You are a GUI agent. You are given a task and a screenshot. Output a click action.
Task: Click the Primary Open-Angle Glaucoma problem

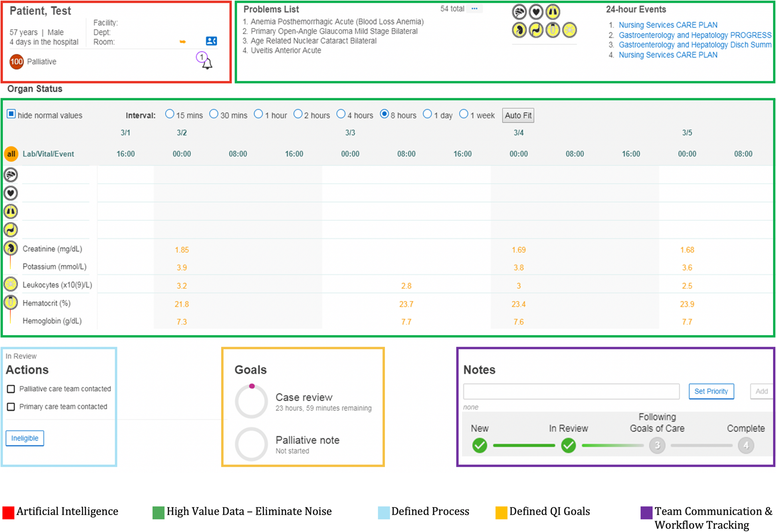[334, 31]
